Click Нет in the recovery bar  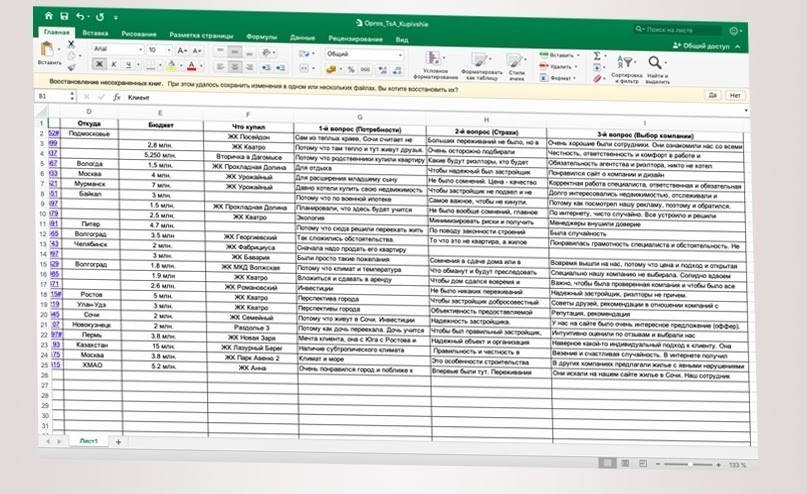(x=735, y=96)
